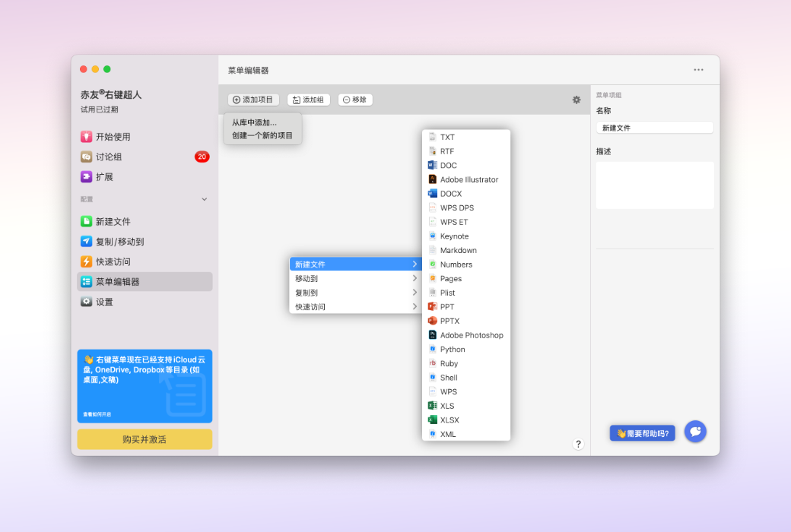Click 需要帮助吗? button
Viewport: 791px width, 532px height.
[642, 433]
